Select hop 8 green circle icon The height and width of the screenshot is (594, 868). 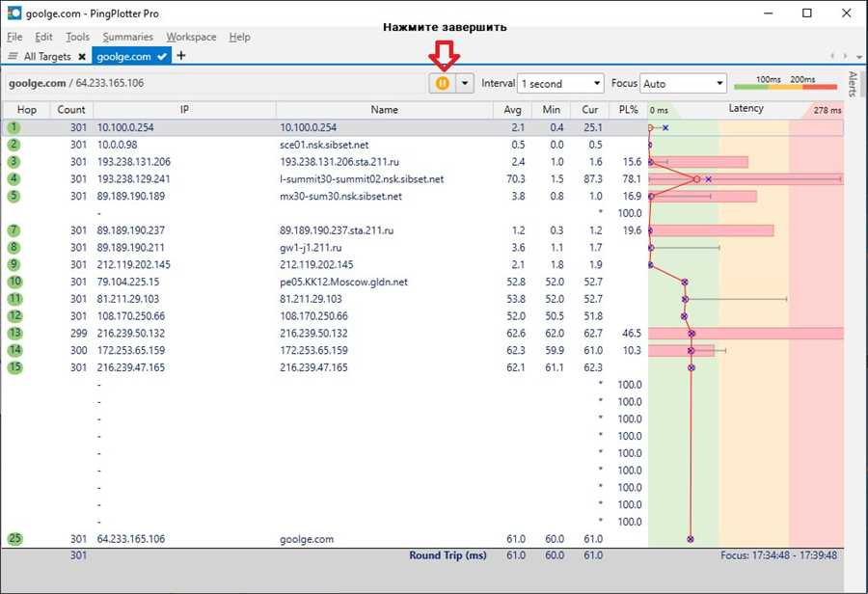(x=14, y=248)
